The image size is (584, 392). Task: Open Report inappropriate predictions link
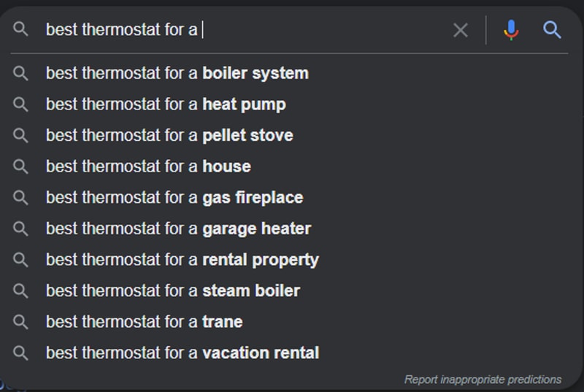click(483, 380)
